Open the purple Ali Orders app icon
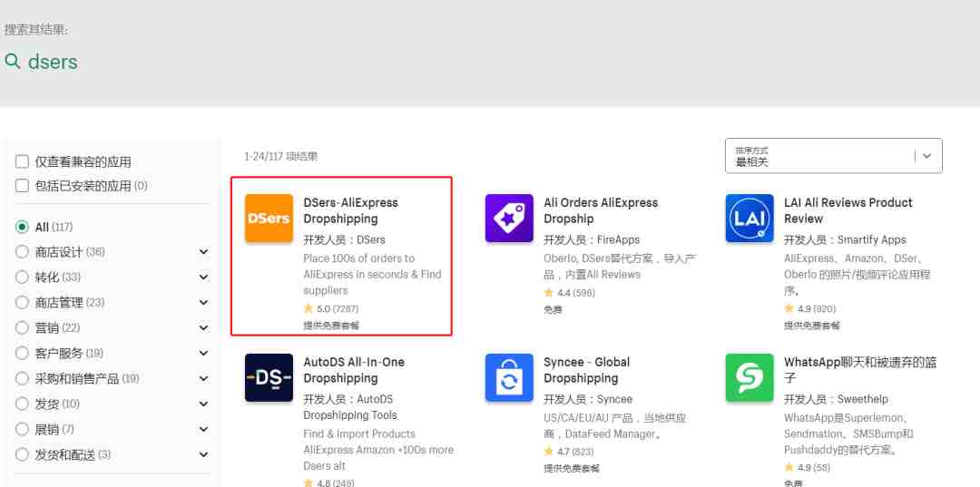Screen dimensions: 980x487 click(509, 218)
